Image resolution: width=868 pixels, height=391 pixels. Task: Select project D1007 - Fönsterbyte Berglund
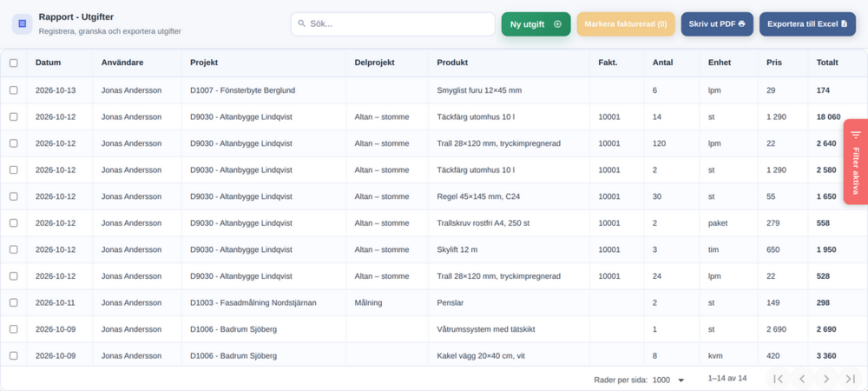[x=242, y=90]
